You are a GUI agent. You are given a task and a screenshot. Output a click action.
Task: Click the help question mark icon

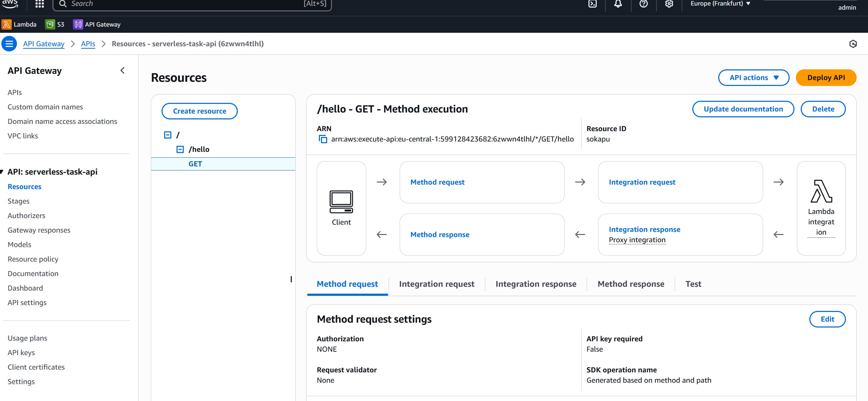(x=644, y=4)
